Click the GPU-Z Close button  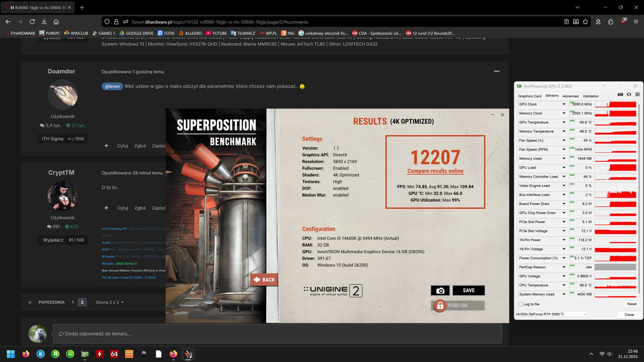(629, 314)
